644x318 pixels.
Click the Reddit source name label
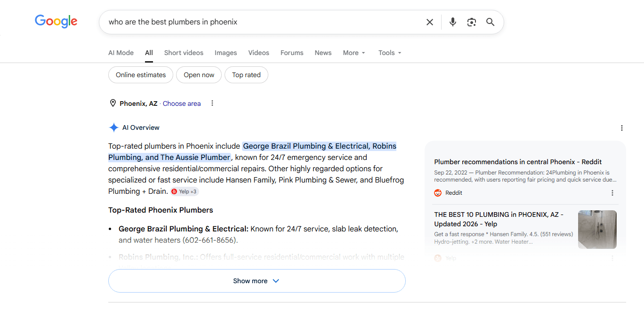coord(454,193)
